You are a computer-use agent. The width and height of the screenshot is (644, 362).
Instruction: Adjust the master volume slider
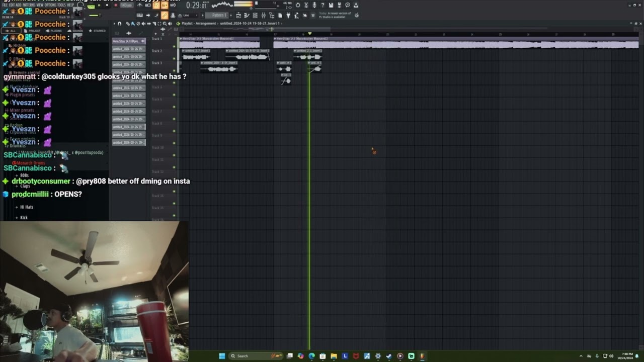(x=95, y=15)
